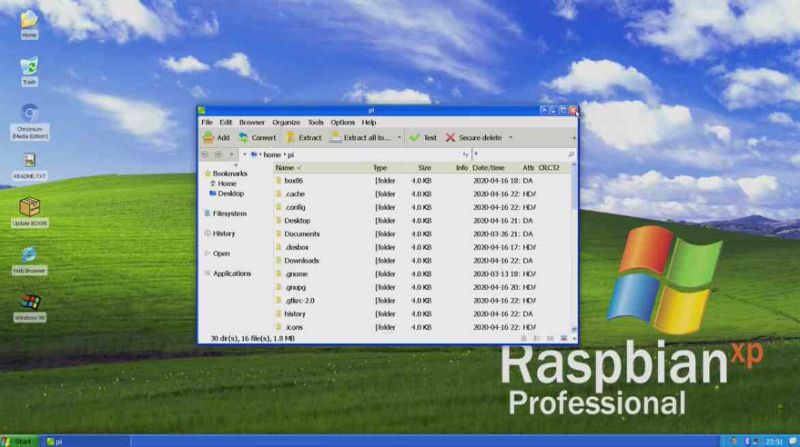The width and height of the screenshot is (800, 447).
Task: Open the address bar path dropdown arrow
Action: click(244, 155)
